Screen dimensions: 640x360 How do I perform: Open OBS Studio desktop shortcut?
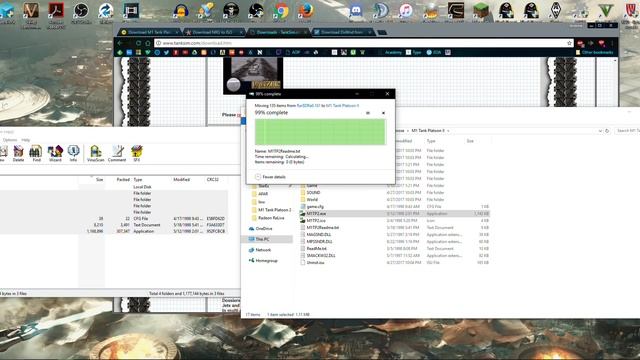[81, 11]
